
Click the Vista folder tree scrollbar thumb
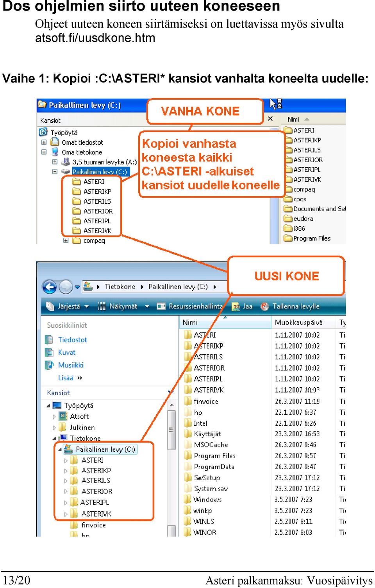[x=171, y=430]
